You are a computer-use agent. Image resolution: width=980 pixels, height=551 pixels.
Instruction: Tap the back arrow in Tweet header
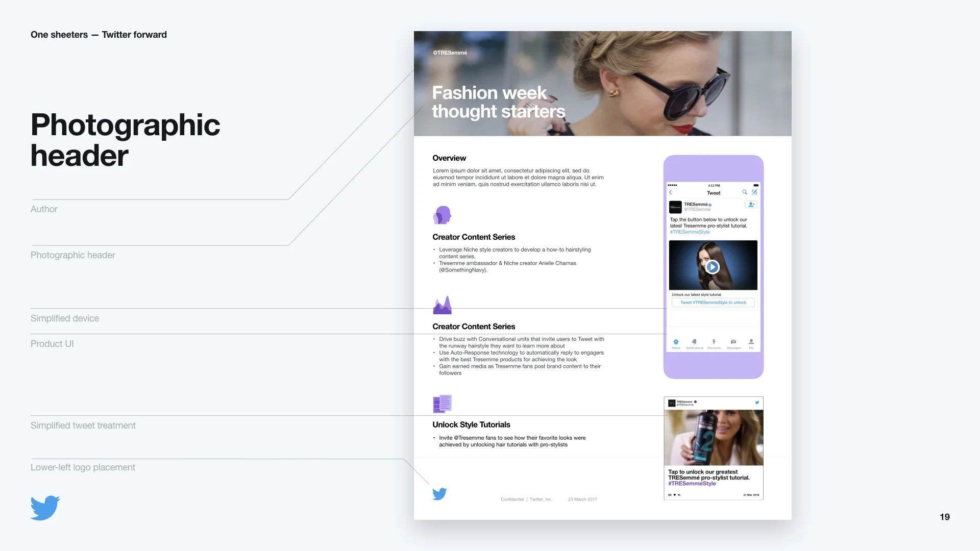coord(671,193)
